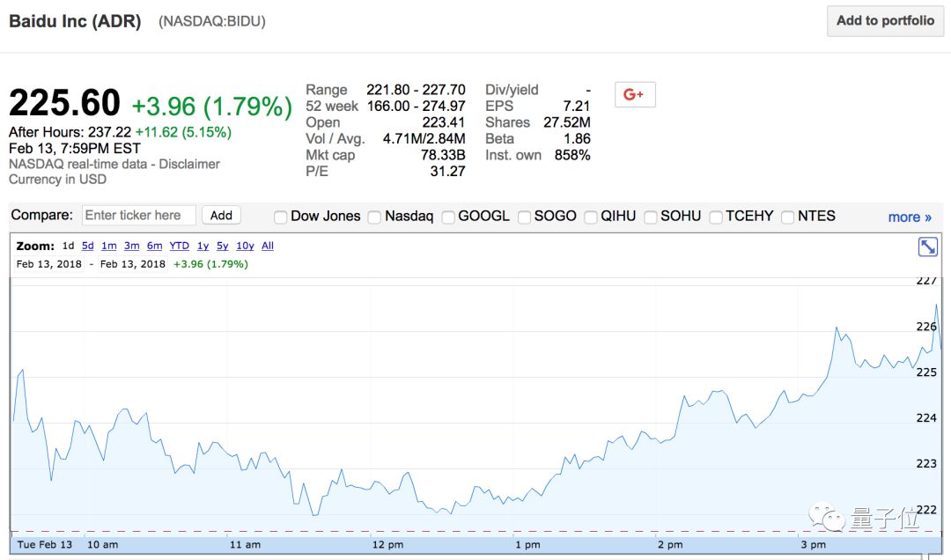Click the 225.60 stock price
The image size is (951, 560).
tap(64, 102)
